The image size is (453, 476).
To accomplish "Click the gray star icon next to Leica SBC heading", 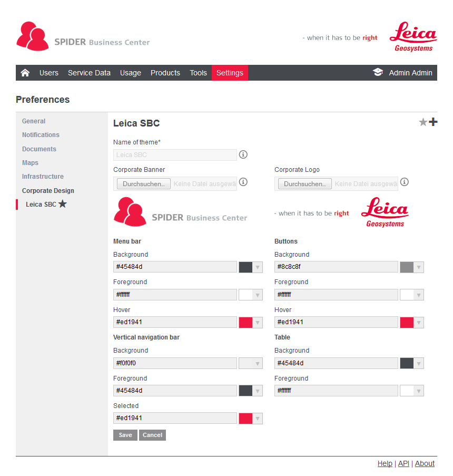I will tap(423, 122).
